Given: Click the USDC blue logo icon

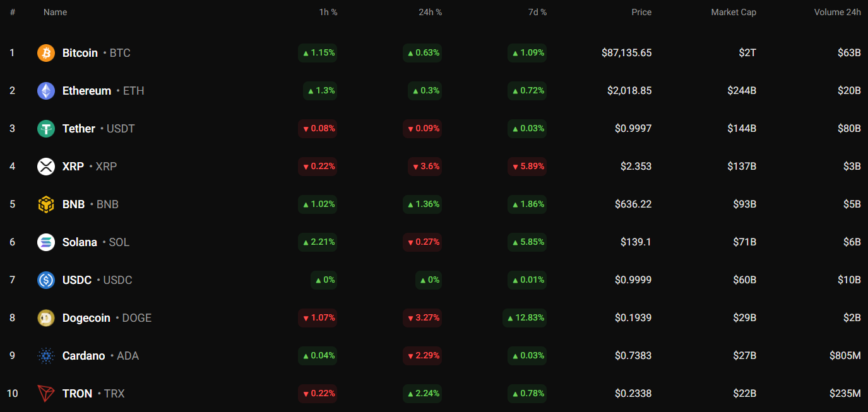Looking at the screenshot, I should [x=46, y=280].
